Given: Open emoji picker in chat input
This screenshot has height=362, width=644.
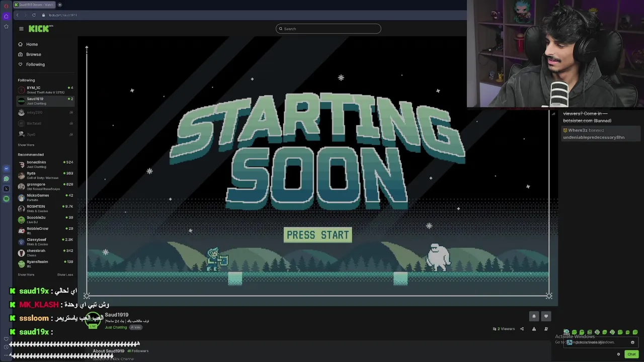Looking at the screenshot, I should tap(632, 342).
